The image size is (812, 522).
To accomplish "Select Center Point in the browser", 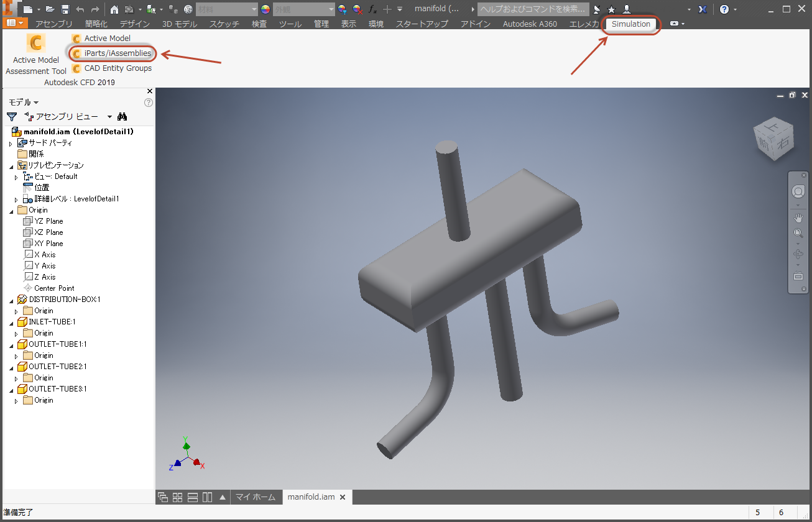I will pos(48,288).
